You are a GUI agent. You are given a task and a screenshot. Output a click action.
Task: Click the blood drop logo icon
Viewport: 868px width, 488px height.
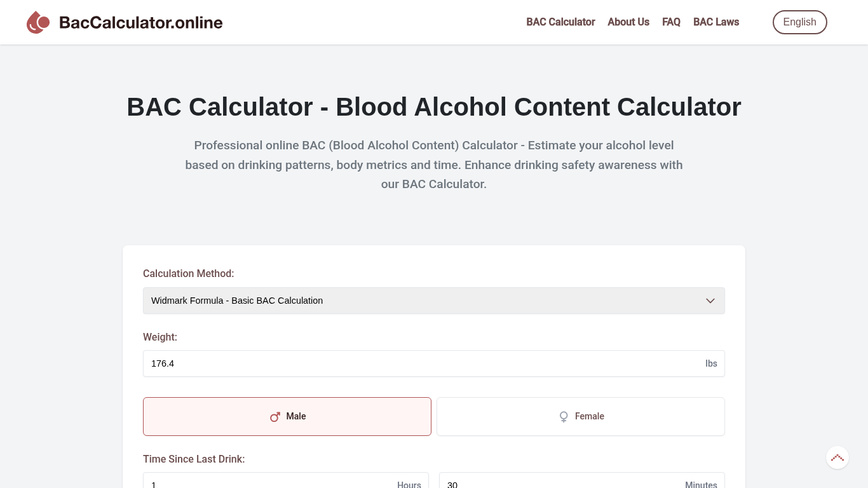(x=37, y=22)
